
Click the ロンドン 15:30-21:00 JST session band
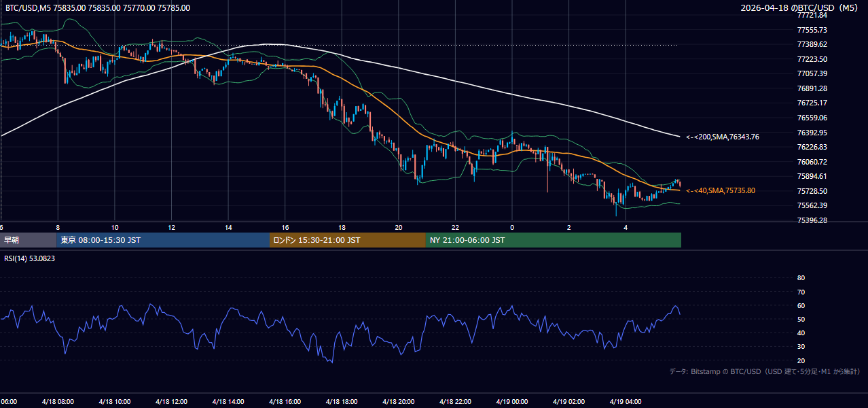(x=348, y=240)
